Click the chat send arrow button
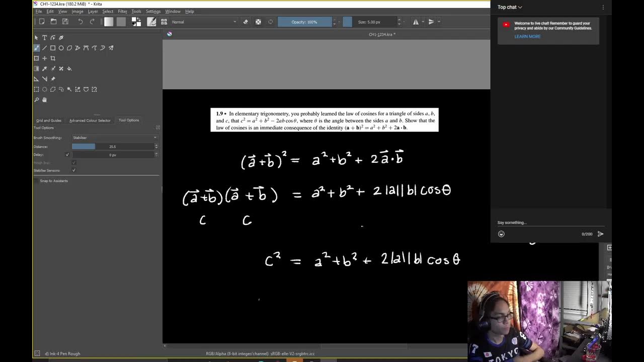The height and width of the screenshot is (362, 644). [x=600, y=234]
